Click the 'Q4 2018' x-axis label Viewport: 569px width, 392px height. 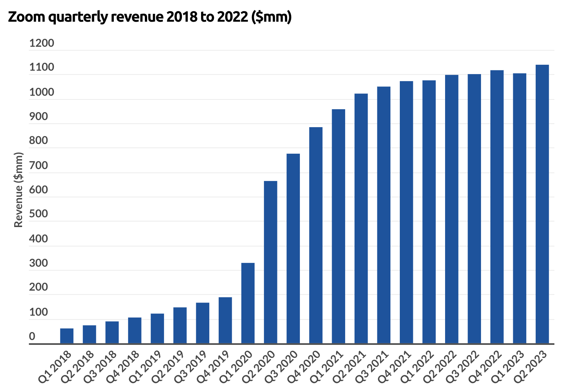coord(123,367)
